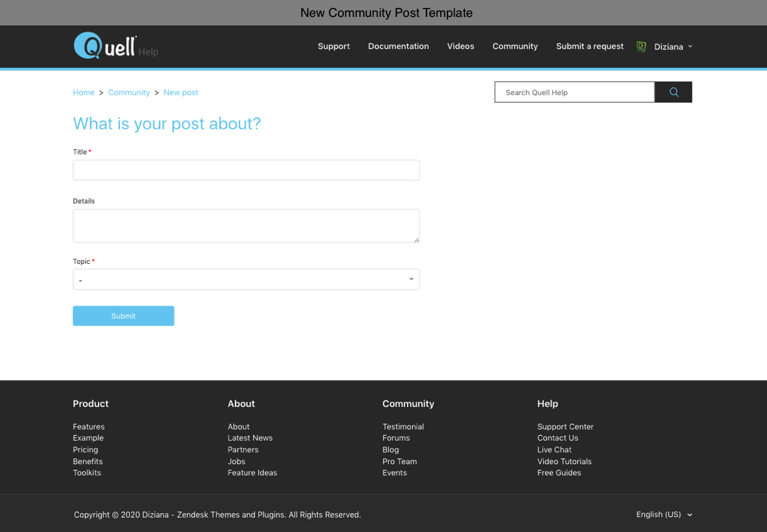
Task: Click Submit a request in header
Action: pos(590,46)
